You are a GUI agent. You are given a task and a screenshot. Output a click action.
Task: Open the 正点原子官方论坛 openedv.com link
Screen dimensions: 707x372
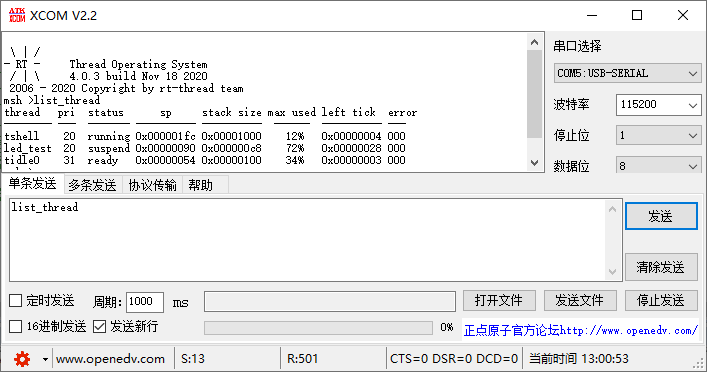coord(581,331)
